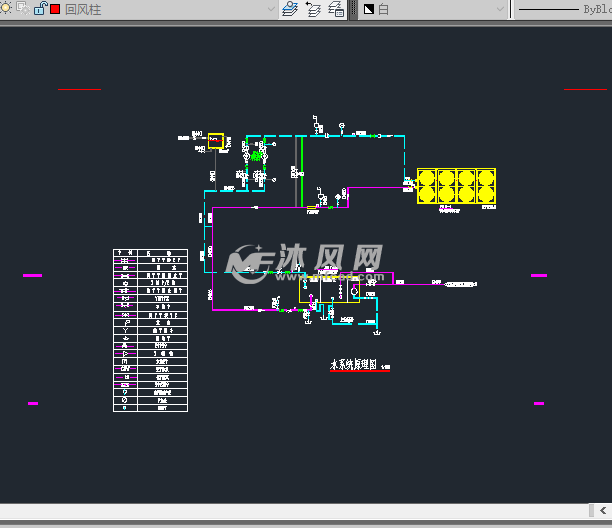Click the green pump symbol in the schematic
The height and width of the screenshot is (528, 612).
tap(256, 156)
